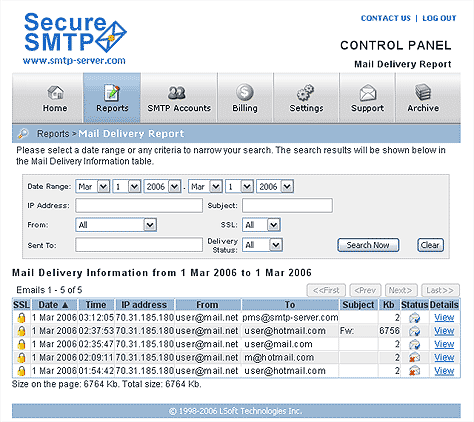Click the Next> pagination button

(401, 290)
